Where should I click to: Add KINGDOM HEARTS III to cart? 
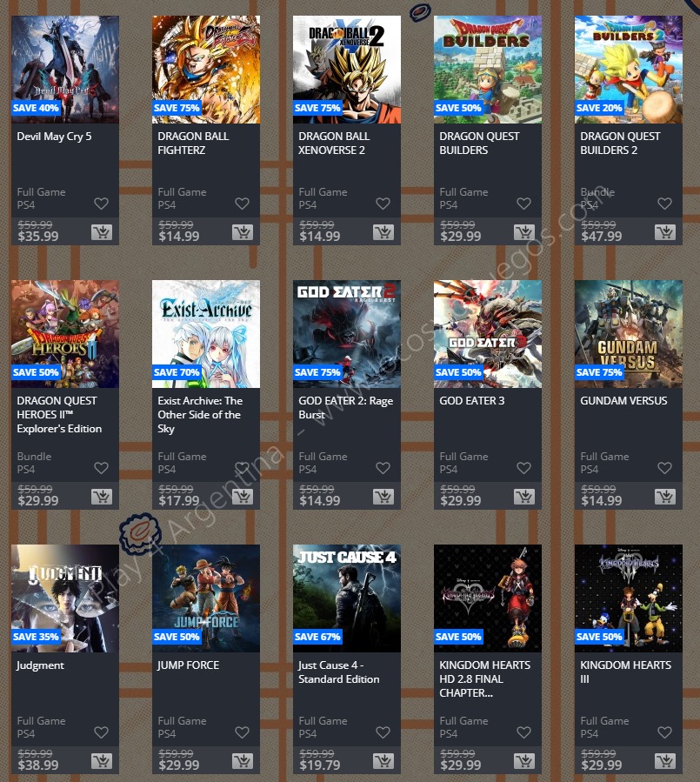pyautogui.click(x=665, y=760)
